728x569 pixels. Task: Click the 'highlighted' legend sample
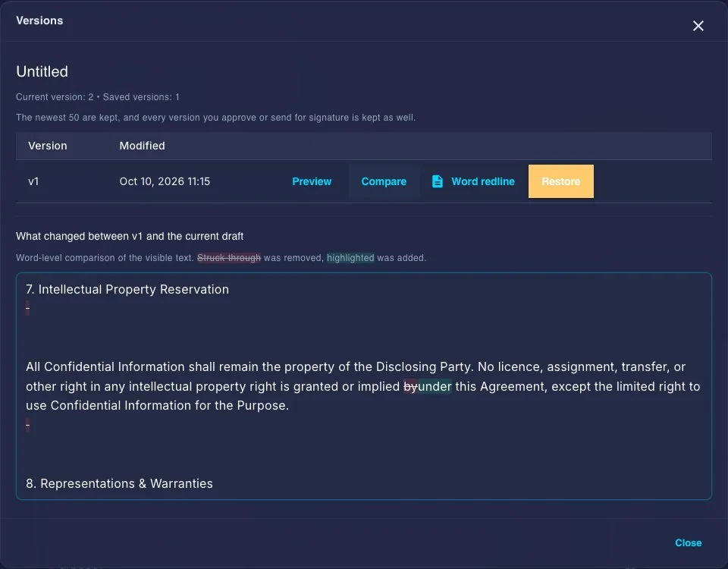350,258
